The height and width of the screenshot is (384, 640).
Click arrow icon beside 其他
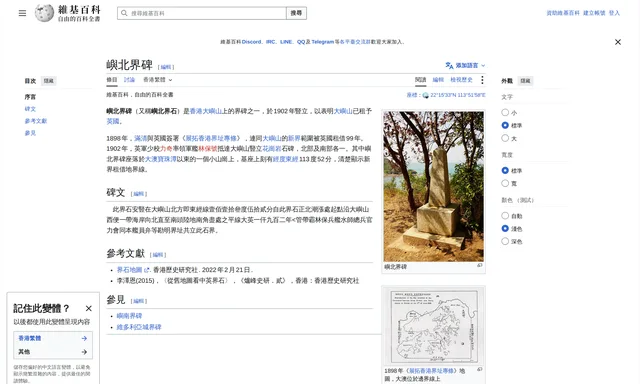tap(84, 352)
